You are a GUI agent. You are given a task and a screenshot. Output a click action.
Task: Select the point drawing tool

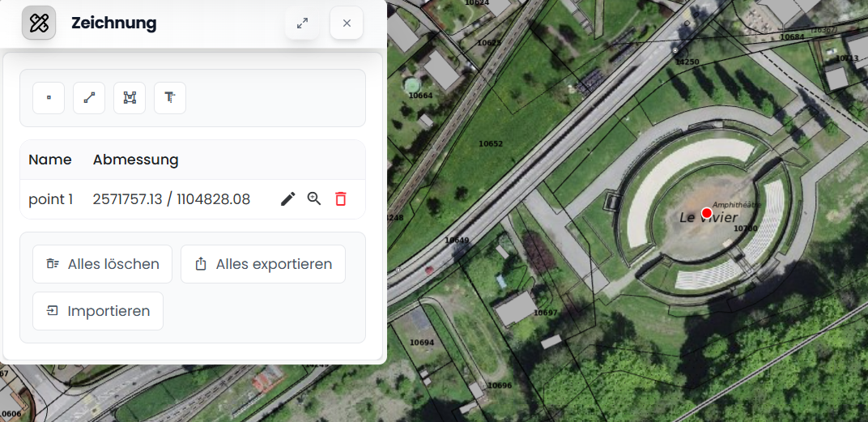point(49,98)
